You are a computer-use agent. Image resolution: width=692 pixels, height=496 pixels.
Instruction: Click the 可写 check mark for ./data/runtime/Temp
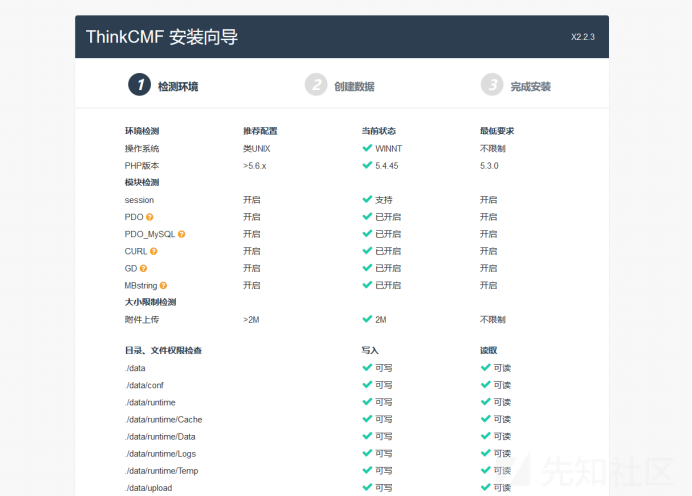point(367,470)
